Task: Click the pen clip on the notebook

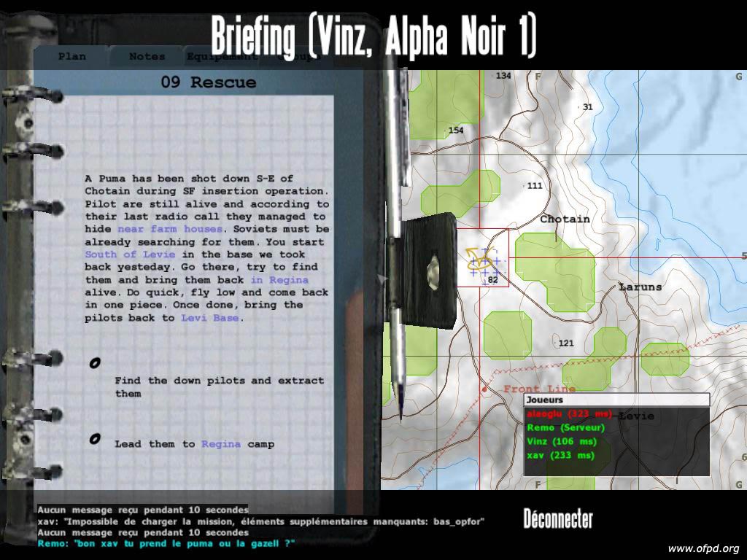Action: (429, 268)
